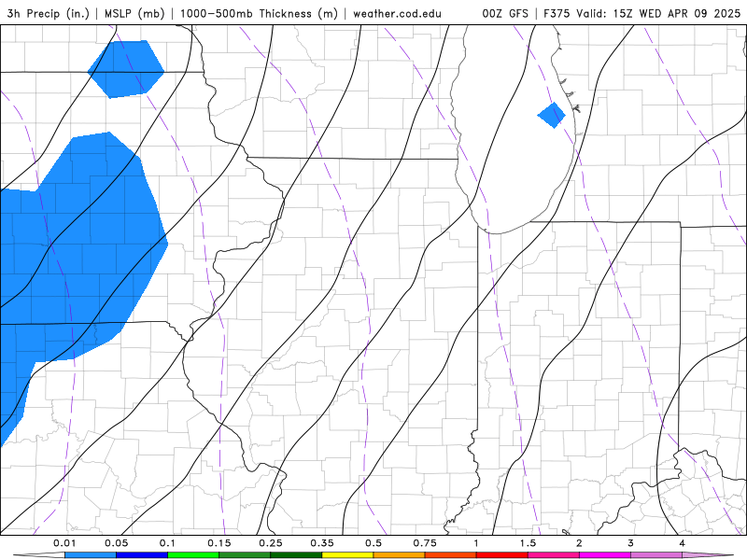747x560 pixels.
Task: Select the magenta 2 inch legend swatch
Action: click(605, 555)
